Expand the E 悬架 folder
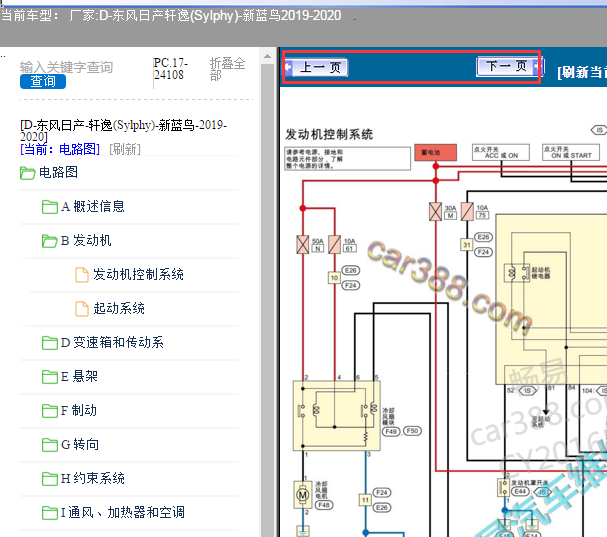The image size is (607, 537). click(79, 377)
